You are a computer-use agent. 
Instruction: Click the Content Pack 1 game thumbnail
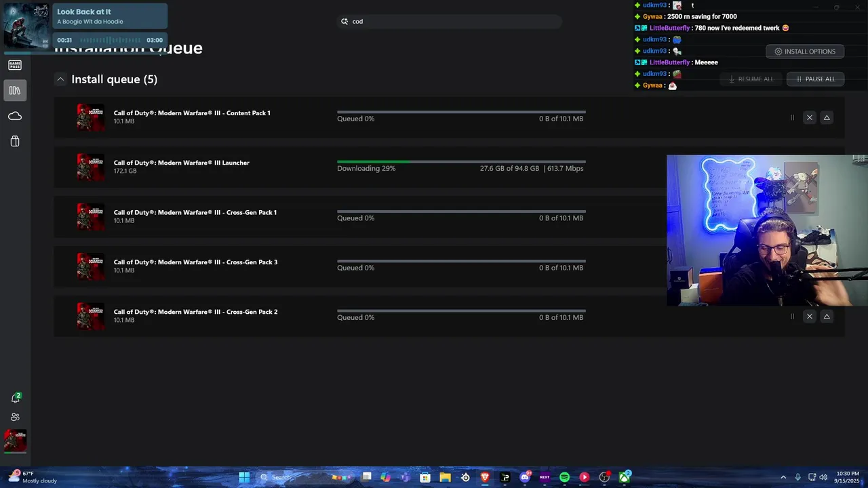90,117
